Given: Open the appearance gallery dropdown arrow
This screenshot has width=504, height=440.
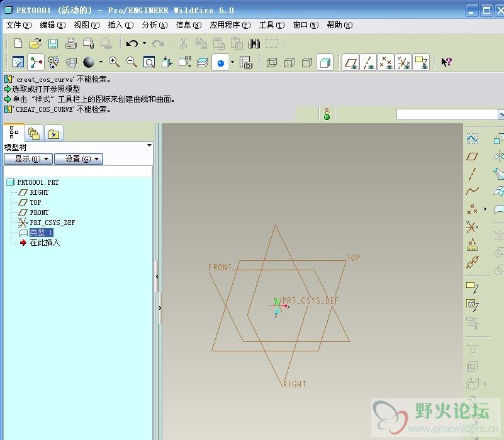Looking at the screenshot, I should pos(101,62).
